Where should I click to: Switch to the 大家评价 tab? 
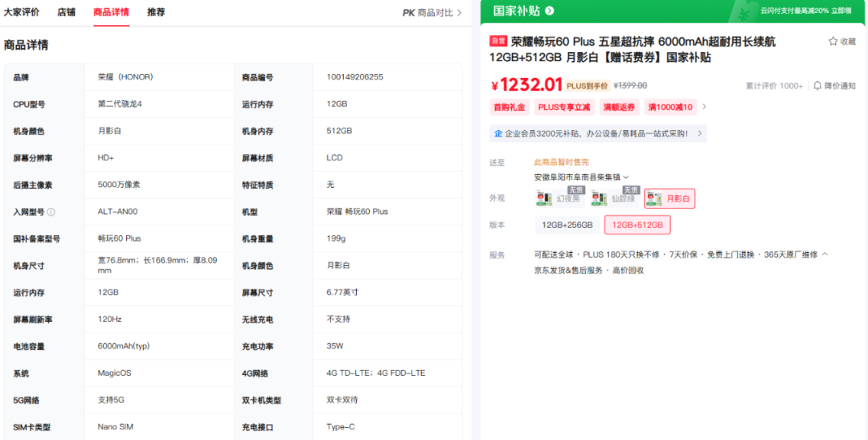[22, 12]
